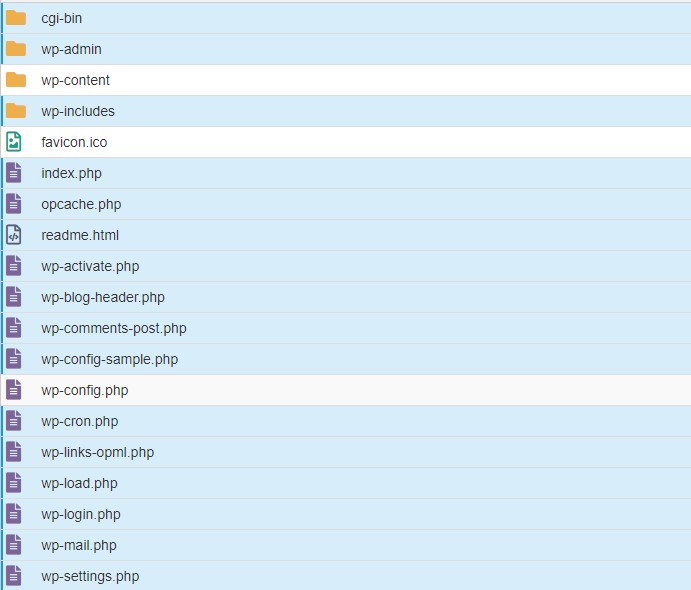Screen dimensions: 691x590
Task: Click the wp-includes folder icon
Action: point(16,111)
